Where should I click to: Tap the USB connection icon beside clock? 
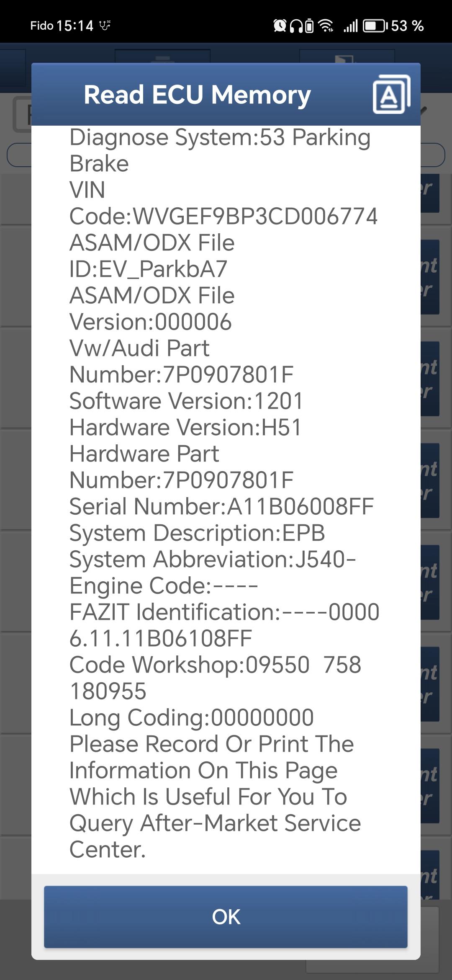[x=105, y=26]
